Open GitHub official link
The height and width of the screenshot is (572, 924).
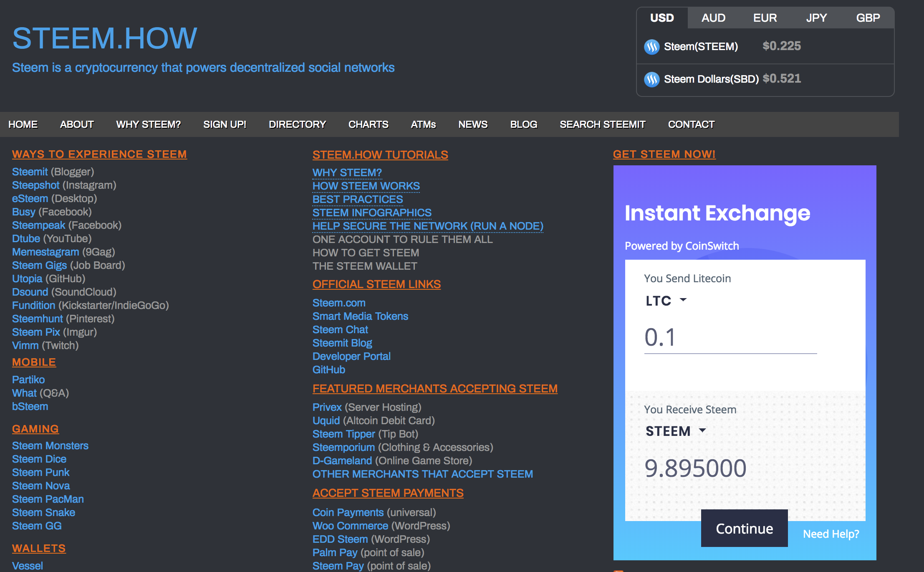(x=329, y=370)
